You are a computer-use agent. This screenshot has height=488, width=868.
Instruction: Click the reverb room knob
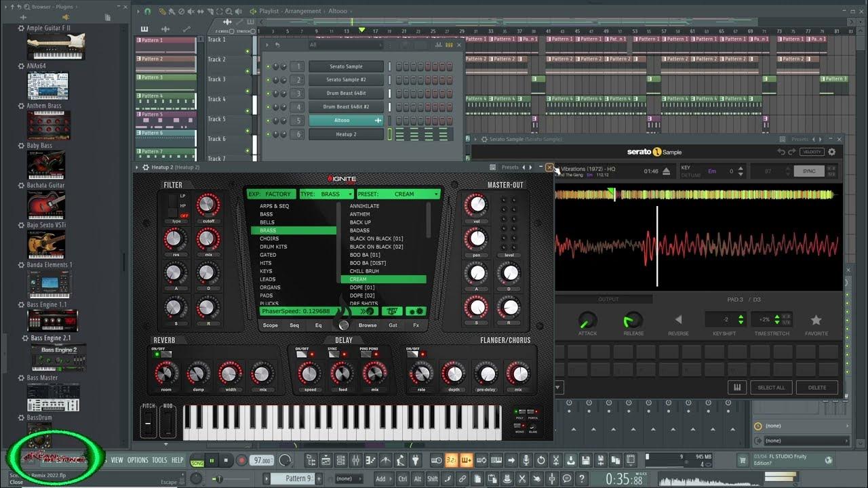(166, 373)
